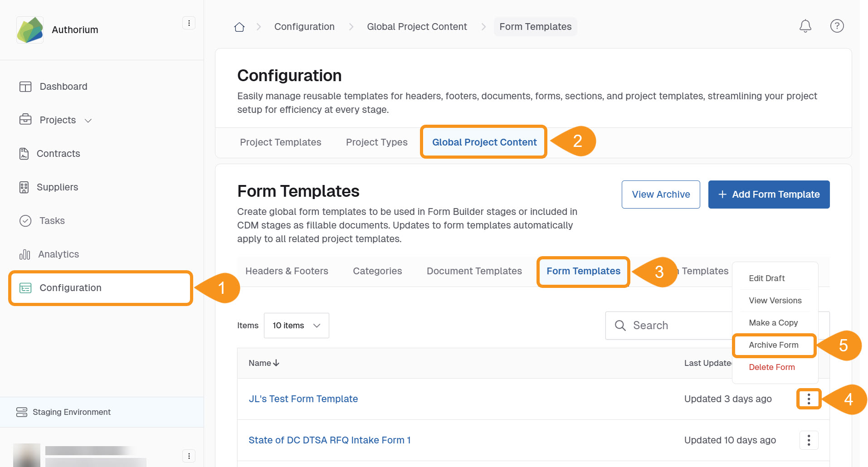Viewport: 868px width, 467px height.
Task: Click the Add Form Template button
Action: pos(769,195)
